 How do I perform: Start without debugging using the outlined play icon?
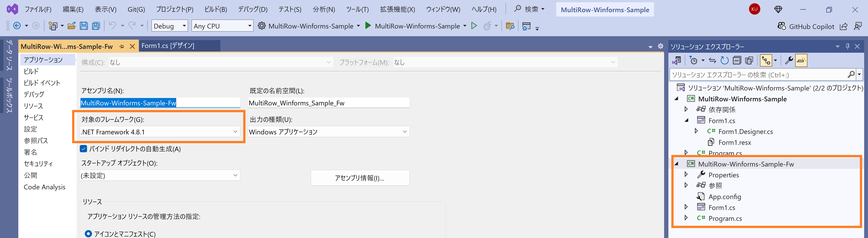pos(474,26)
